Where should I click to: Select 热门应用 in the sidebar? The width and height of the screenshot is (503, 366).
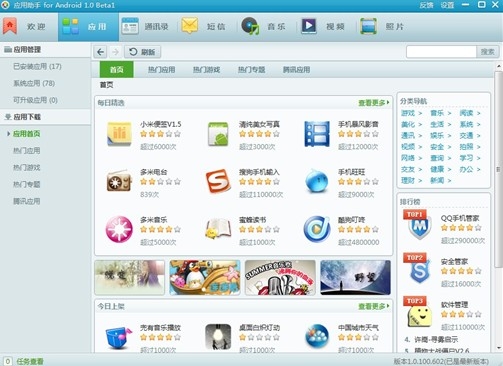27,151
